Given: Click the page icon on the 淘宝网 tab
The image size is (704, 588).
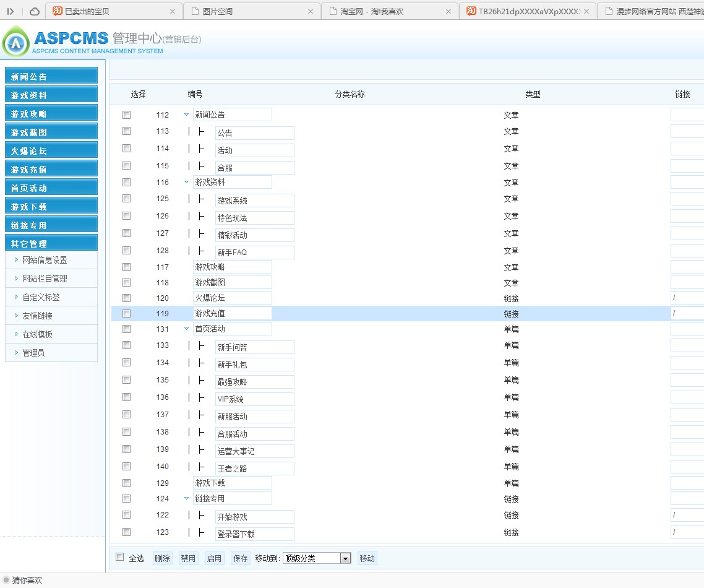Looking at the screenshot, I should tap(333, 11).
